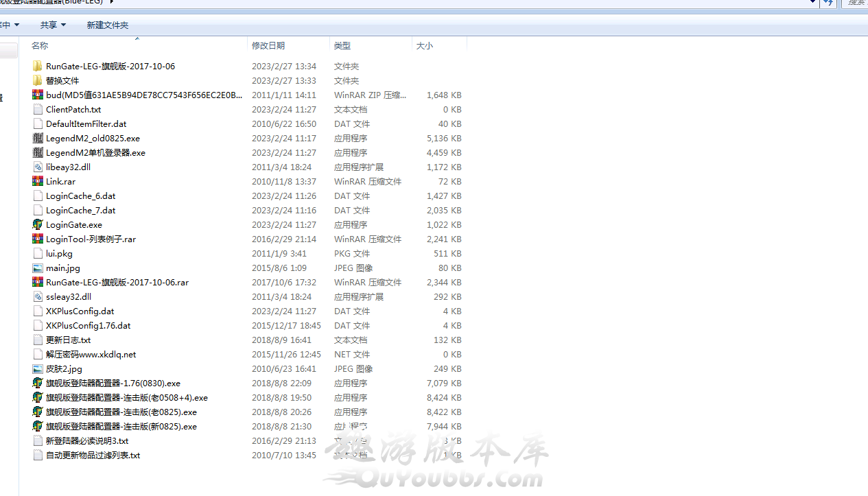Click the LegendM2单机登录器.exe icon
This screenshot has width=868, height=496.
38,153
